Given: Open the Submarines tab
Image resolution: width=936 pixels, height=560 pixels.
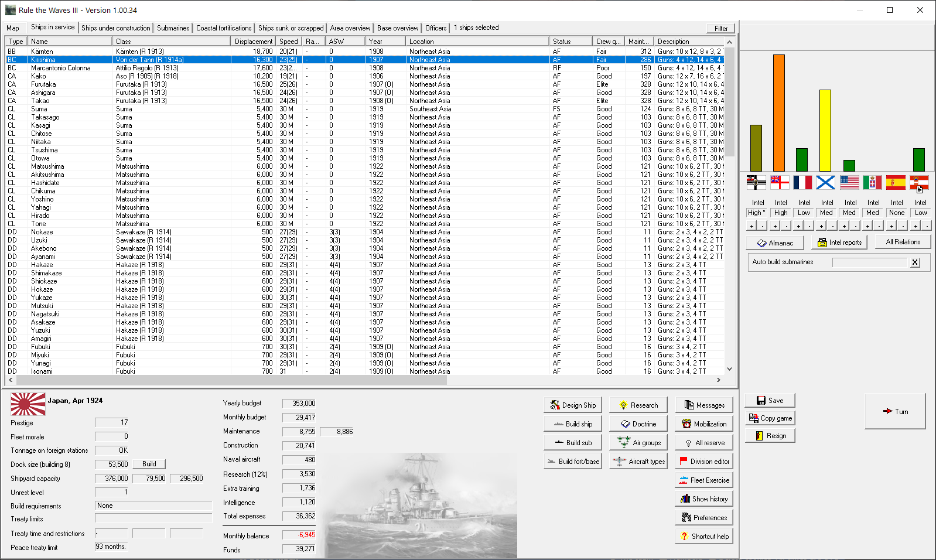Looking at the screenshot, I should coord(173,28).
